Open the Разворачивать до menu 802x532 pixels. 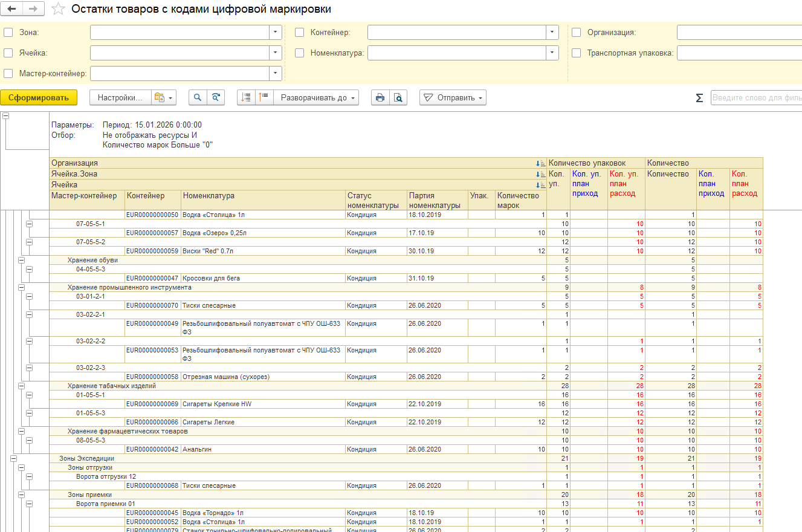coord(316,97)
